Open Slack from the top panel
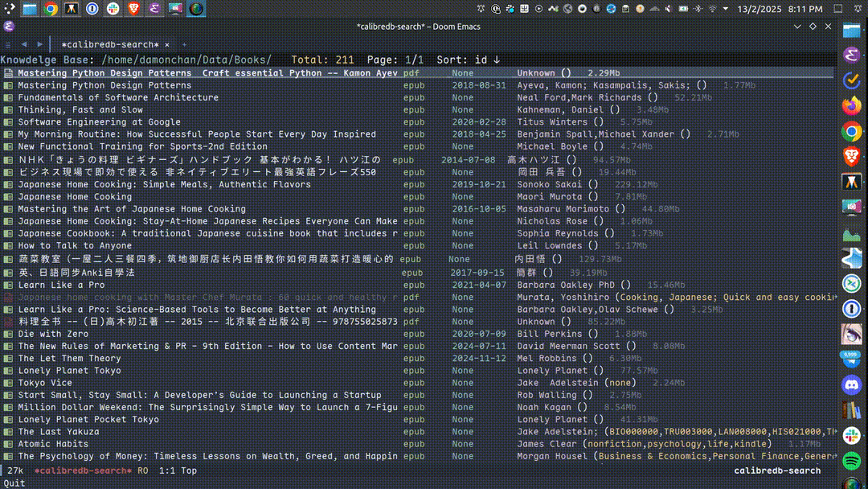The image size is (868, 489). tap(113, 9)
